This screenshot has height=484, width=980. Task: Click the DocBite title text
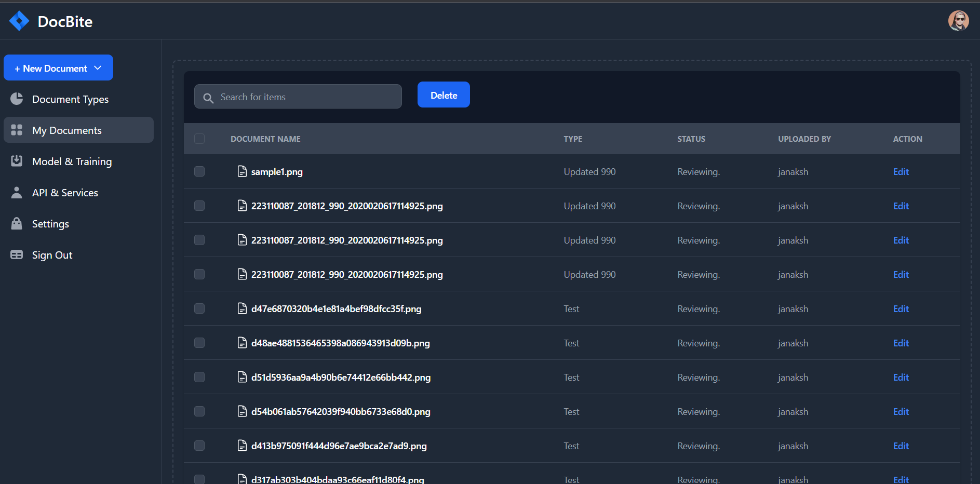click(x=65, y=21)
